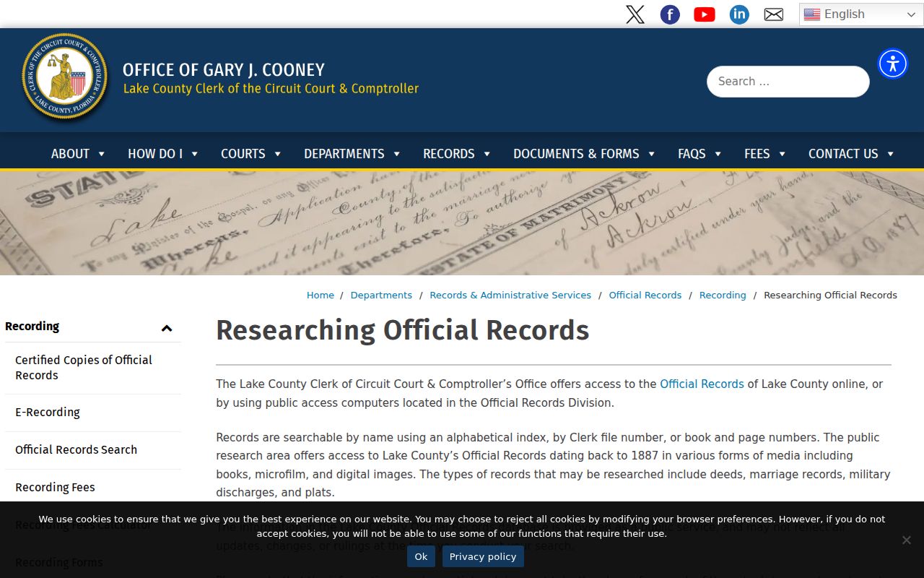
Task: Open the Contact Us menu
Action: pos(851,153)
